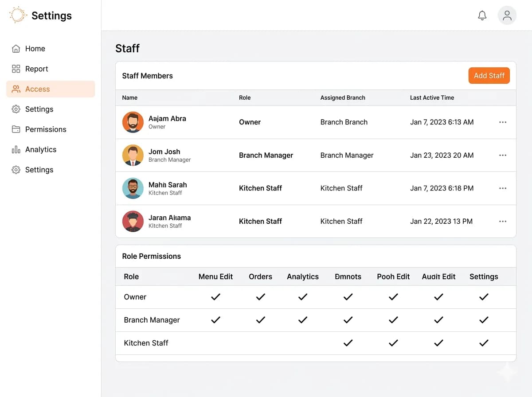Select the name Jom Josh

[164, 152]
